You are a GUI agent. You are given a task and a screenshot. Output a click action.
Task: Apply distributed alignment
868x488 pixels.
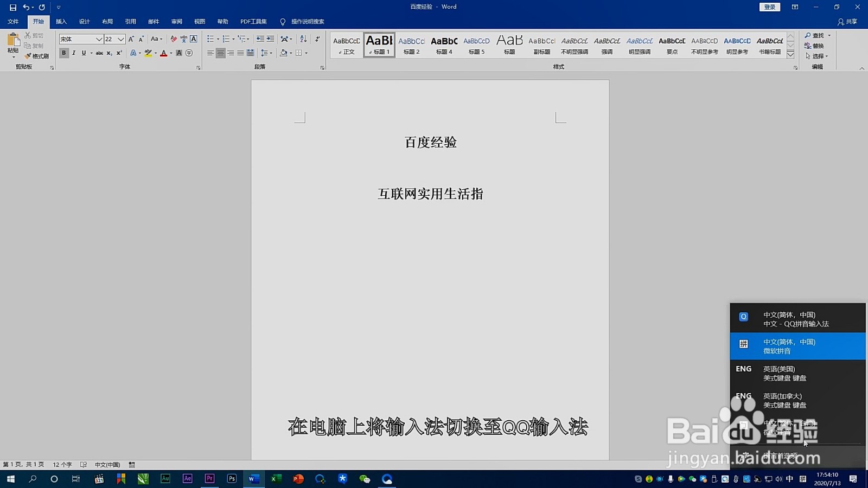(250, 53)
